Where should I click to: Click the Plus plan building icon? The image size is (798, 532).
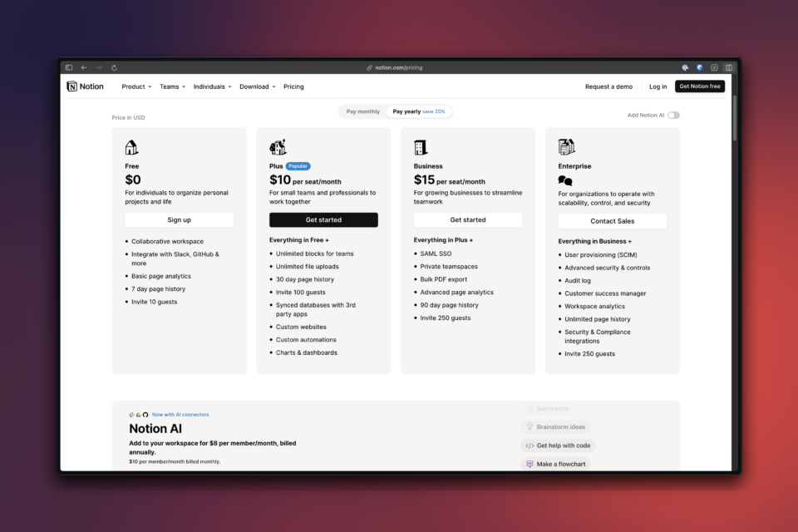[278, 147]
